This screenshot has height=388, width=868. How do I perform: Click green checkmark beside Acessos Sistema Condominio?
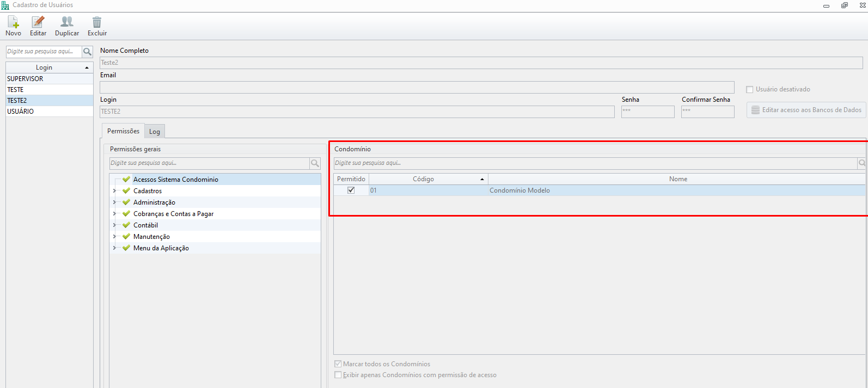(126, 179)
